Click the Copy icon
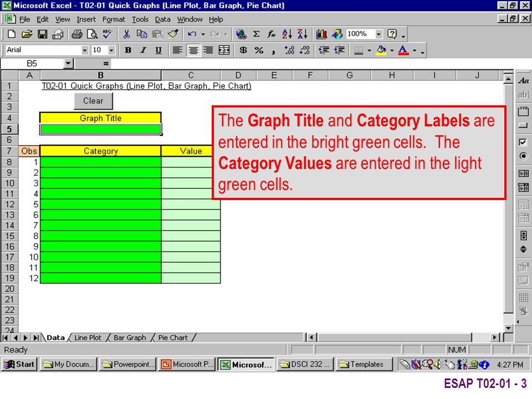 [x=141, y=34]
